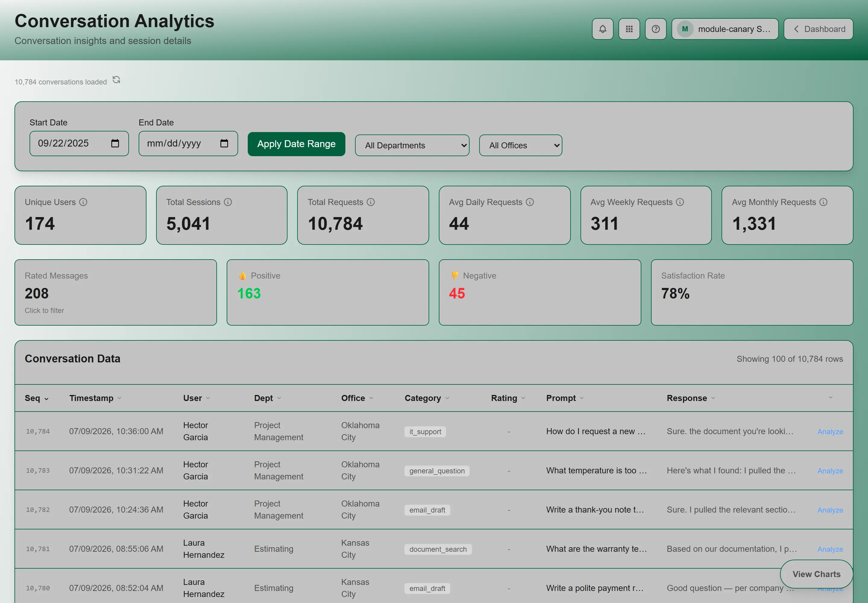The height and width of the screenshot is (603, 868).
Task: Show info for Avg Weekly Requests
Action: (x=680, y=202)
